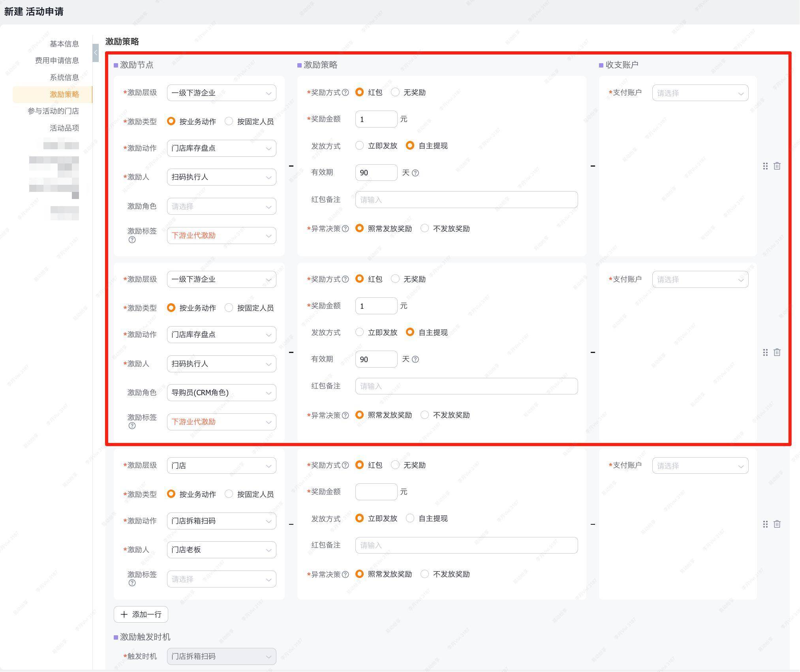Screen dimensions: 800x672
Task: Select 不发放奖励 in the third row
Action: coord(425,574)
